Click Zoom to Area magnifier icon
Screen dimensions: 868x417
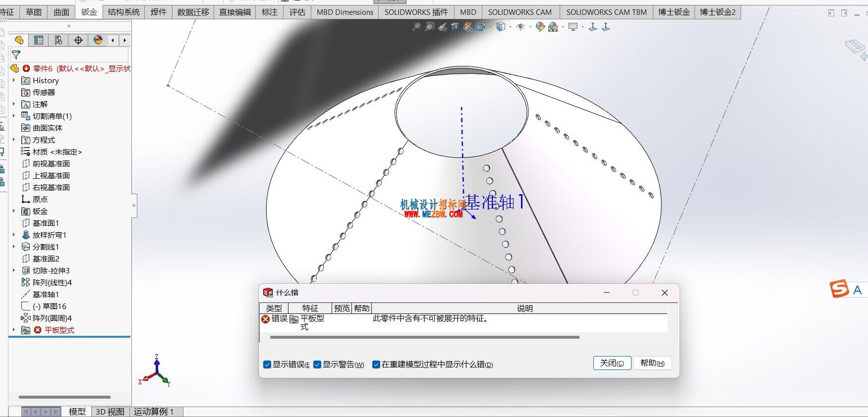point(430,27)
